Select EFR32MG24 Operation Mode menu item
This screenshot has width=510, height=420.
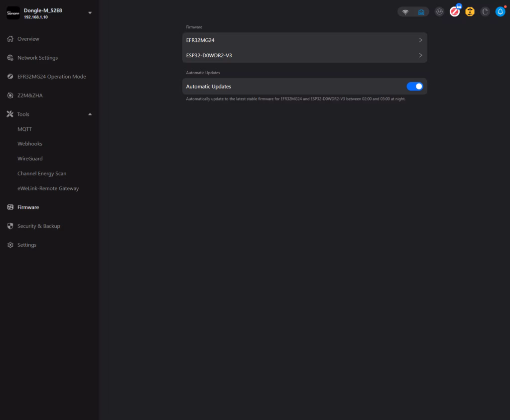51,77
